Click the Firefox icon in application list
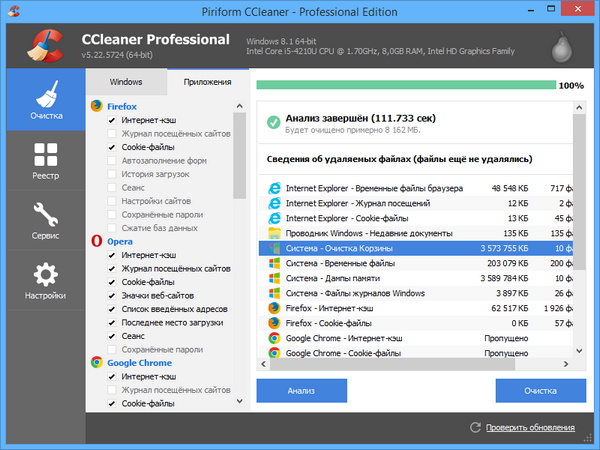The width and height of the screenshot is (600, 450). [97, 105]
